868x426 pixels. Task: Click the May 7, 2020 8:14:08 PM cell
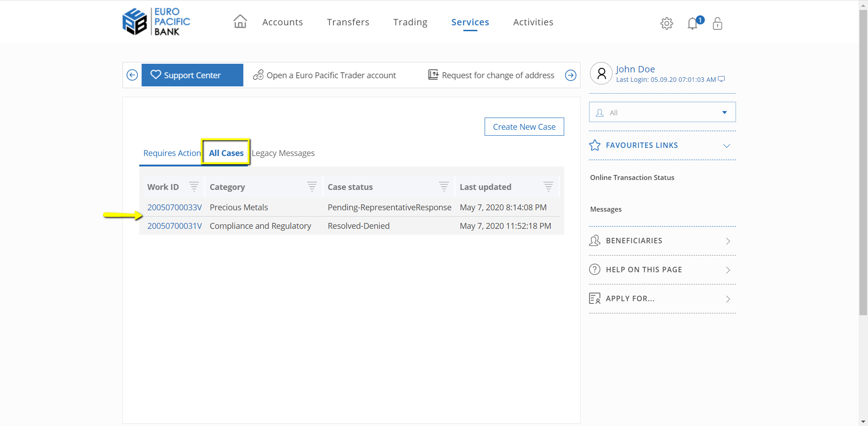(x=503, y=208)
